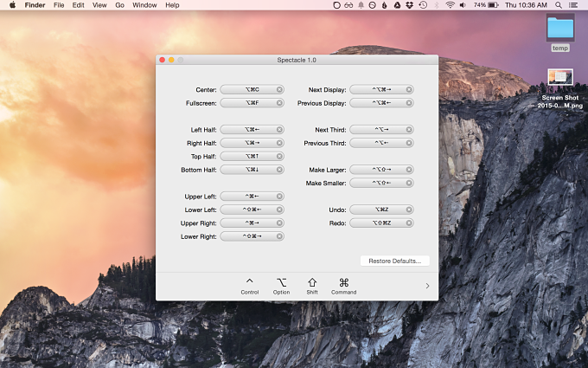
Task: Clear the Next Display shortcut x icon
Action: click(409, 89)
